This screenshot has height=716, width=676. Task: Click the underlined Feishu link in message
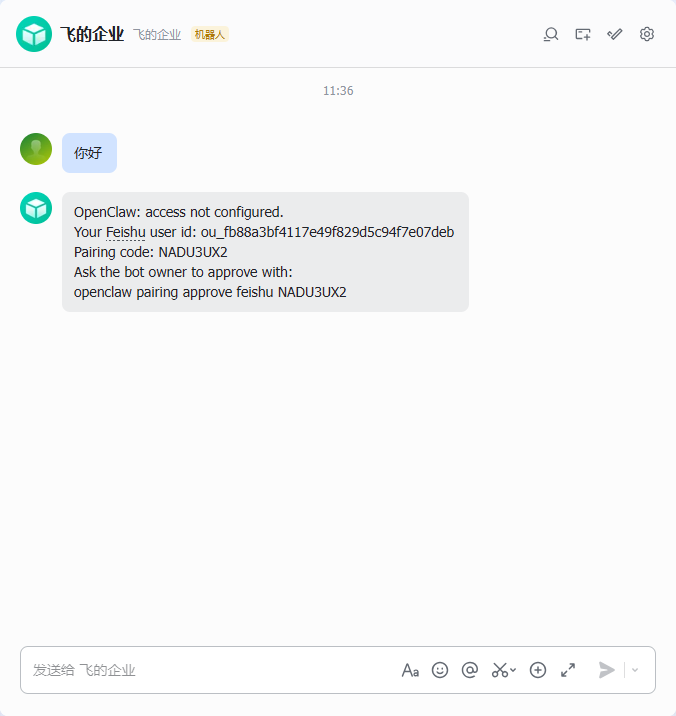tap(126, 232)
